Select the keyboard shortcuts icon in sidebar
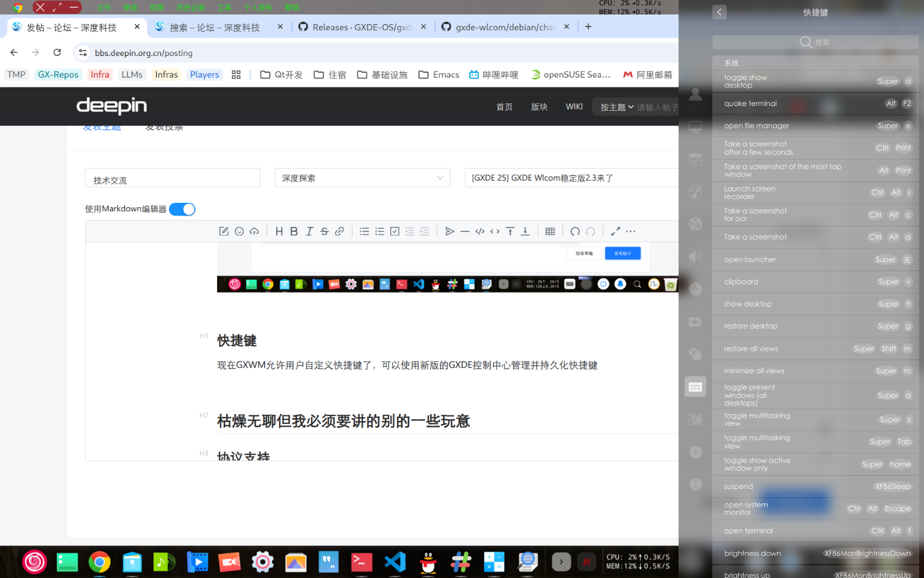The height and width of the screenshot is (578, 924). pyautogui.click(x=695, y=387)
